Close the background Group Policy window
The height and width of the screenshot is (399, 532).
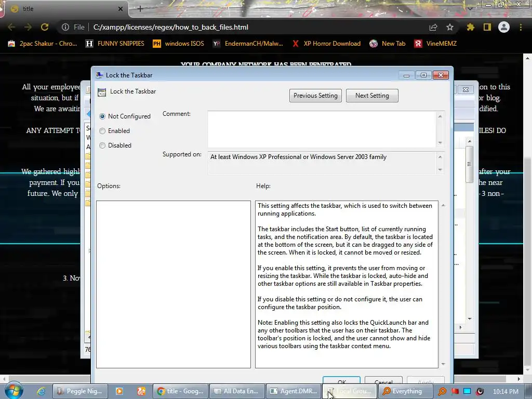pos(465,89)
